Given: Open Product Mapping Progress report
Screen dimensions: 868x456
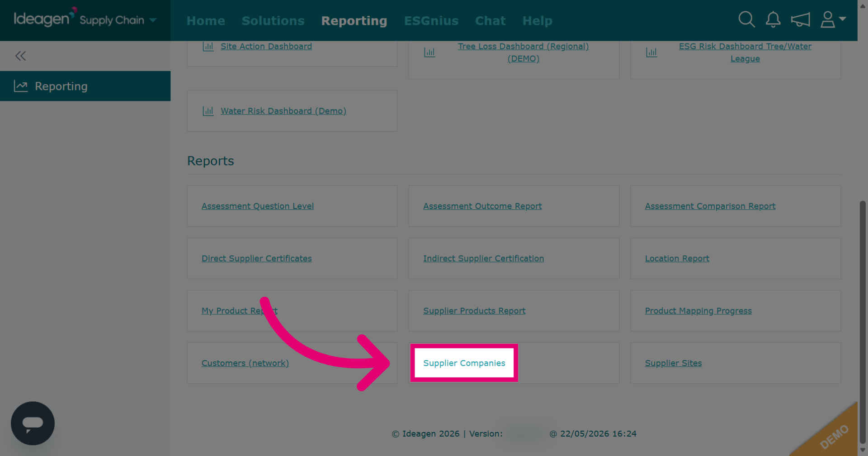Looking at the screenshot, I should coord(698,311).
